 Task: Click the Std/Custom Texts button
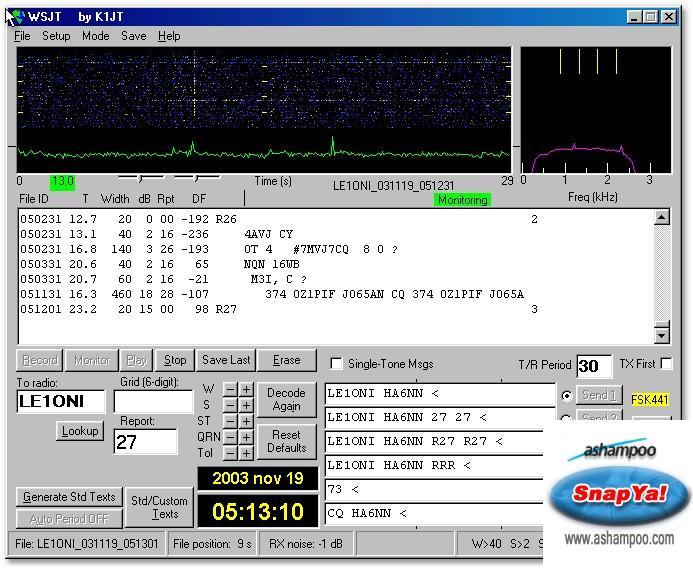point(159,507)
